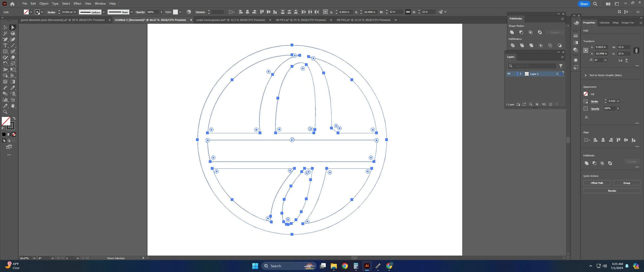Image resolution: width=644 pixels, height=272 pixels.
Task: Select the Scale tool
Action: 13,63
